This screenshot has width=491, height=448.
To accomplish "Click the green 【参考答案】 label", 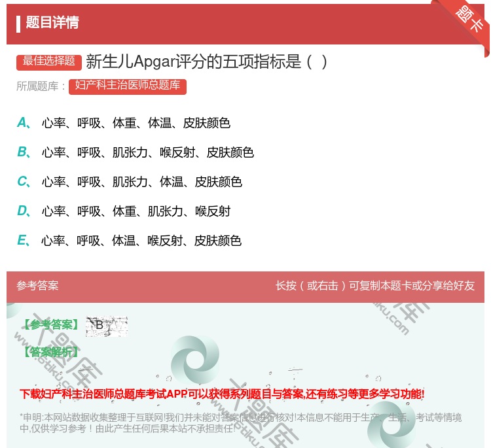I will pyautogui.click(x=50, y=325).
